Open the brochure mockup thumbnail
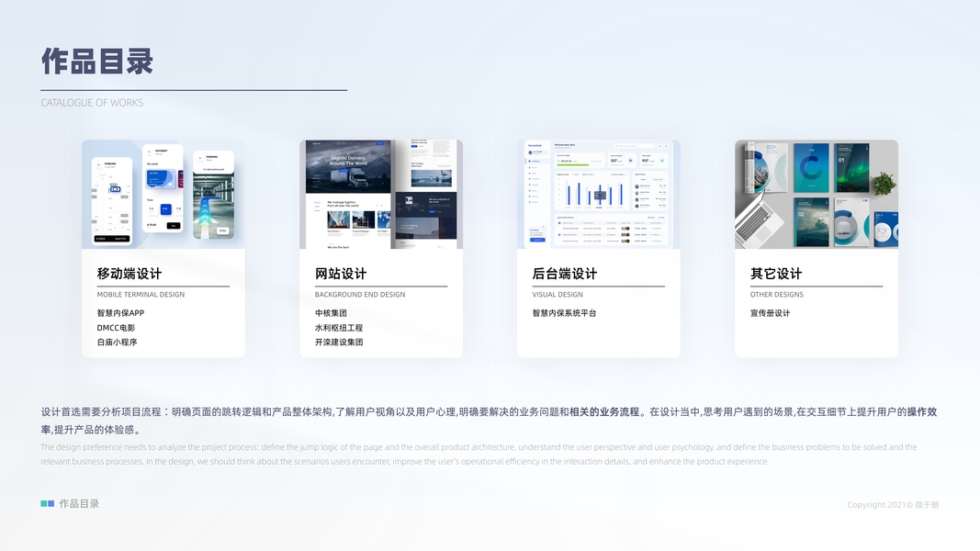 817,195
